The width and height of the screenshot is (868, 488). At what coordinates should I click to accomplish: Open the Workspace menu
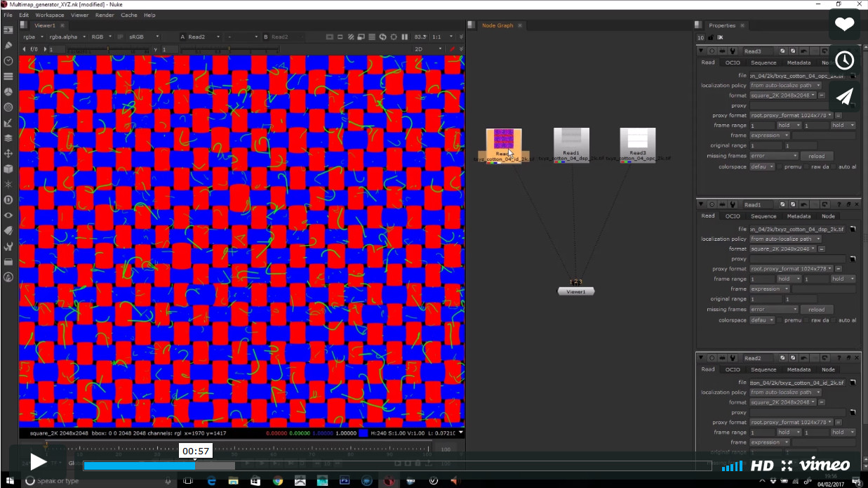[x=49, y=15]
